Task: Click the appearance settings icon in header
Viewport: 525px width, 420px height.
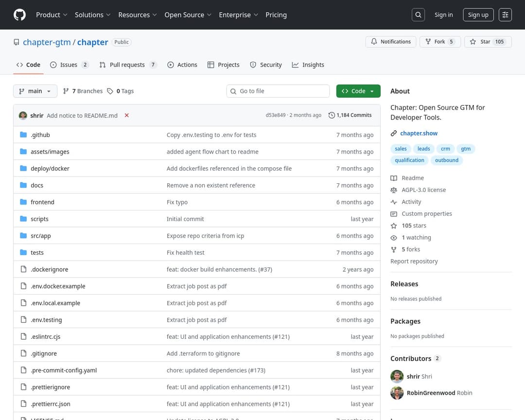Action: coord(506,15)
